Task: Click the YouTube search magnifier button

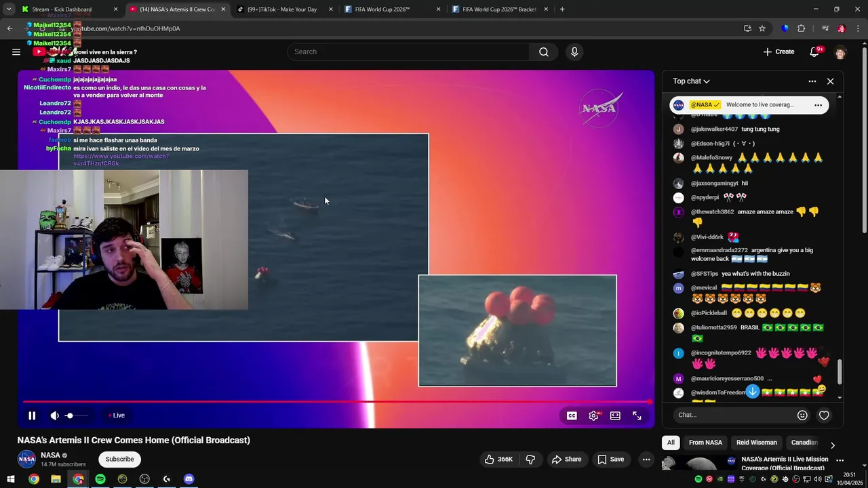Action: tap(544, 52)
